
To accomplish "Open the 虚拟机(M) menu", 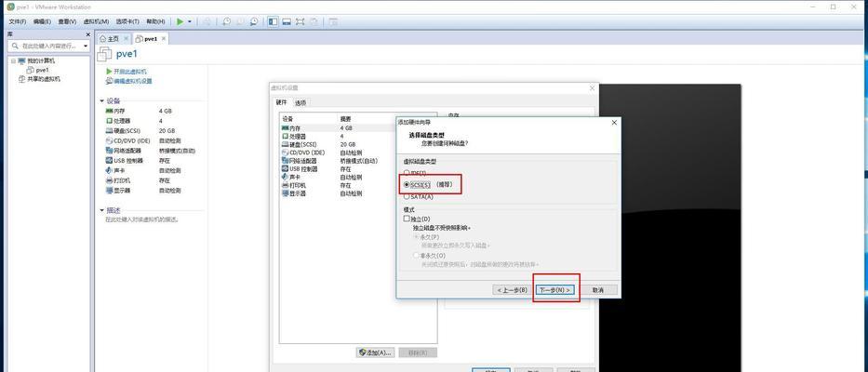I will coord(96,21).
